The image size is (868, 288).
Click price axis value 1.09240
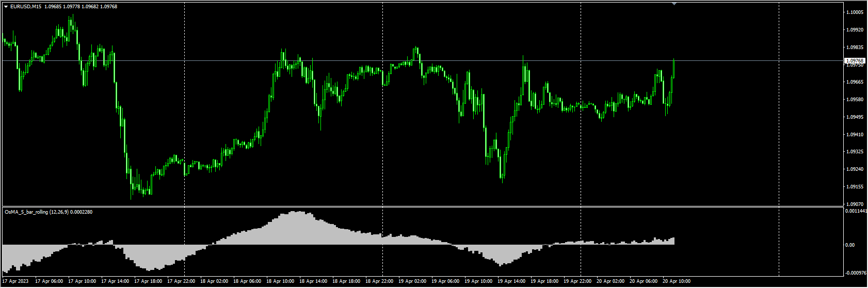click(x=855, y=169)
